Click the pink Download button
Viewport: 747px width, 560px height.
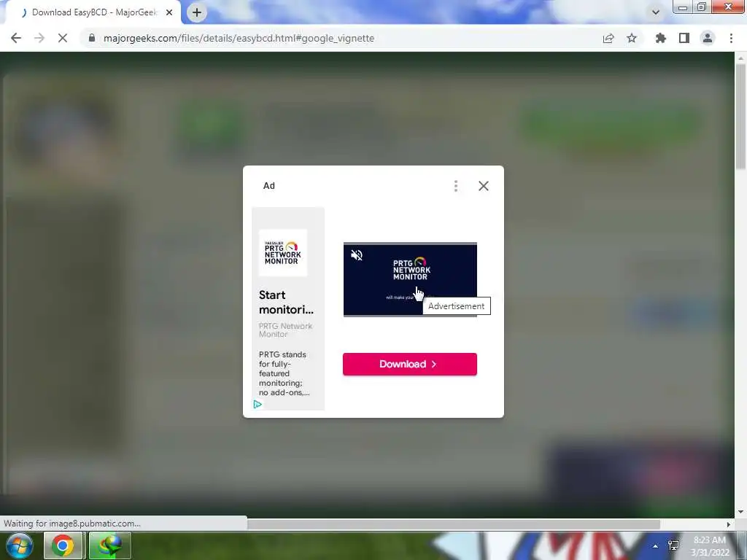click(x=410, y=365)
